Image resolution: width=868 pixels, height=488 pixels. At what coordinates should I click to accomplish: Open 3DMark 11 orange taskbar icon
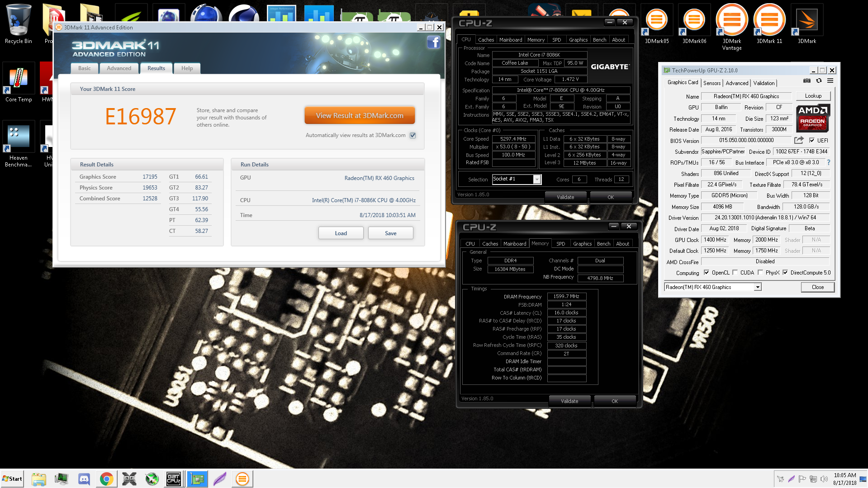pos(242,479)
